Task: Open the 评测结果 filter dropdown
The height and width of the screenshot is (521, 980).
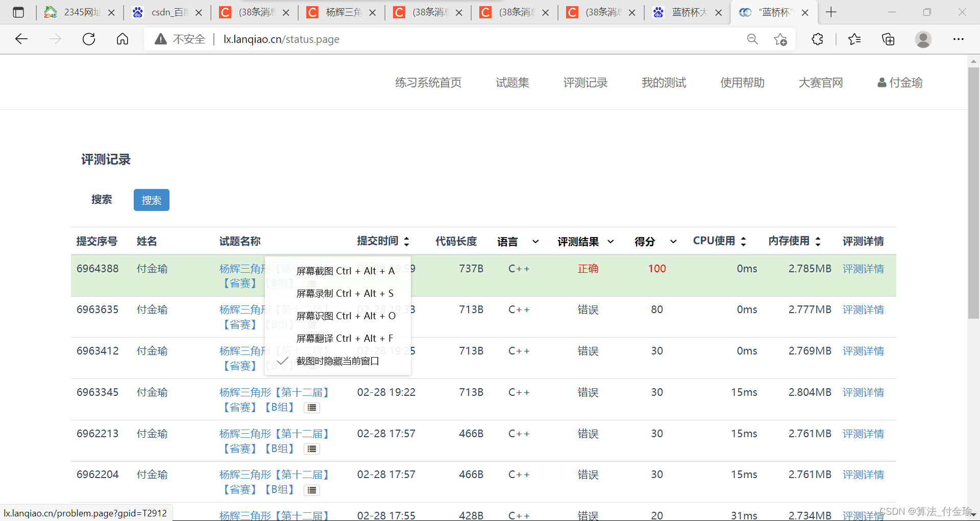Action: pos(610,241)
